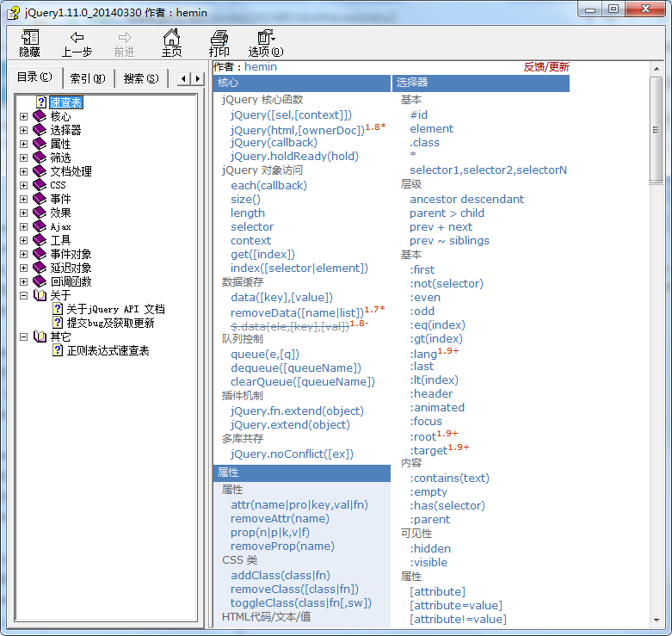Screen dimensions: 672x636
Task: Open the jQuery.noConflict([ex]) link
Action: click(292, 454)
